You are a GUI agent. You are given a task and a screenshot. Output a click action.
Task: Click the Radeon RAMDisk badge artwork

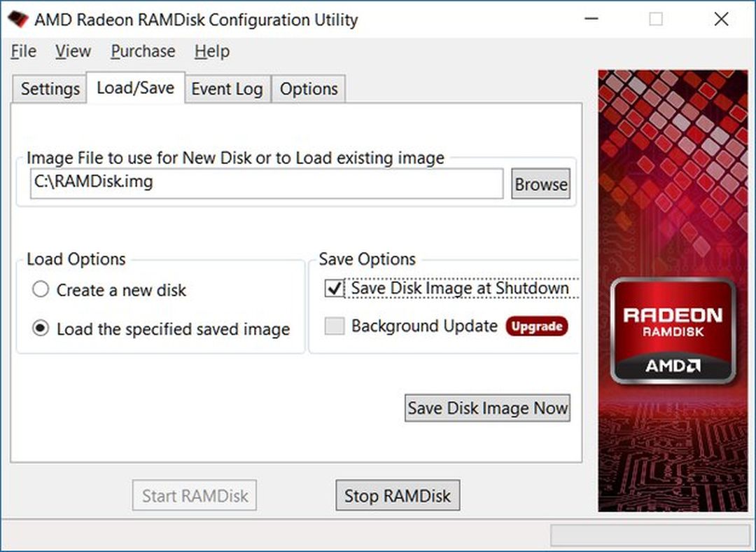coord(673,329)
